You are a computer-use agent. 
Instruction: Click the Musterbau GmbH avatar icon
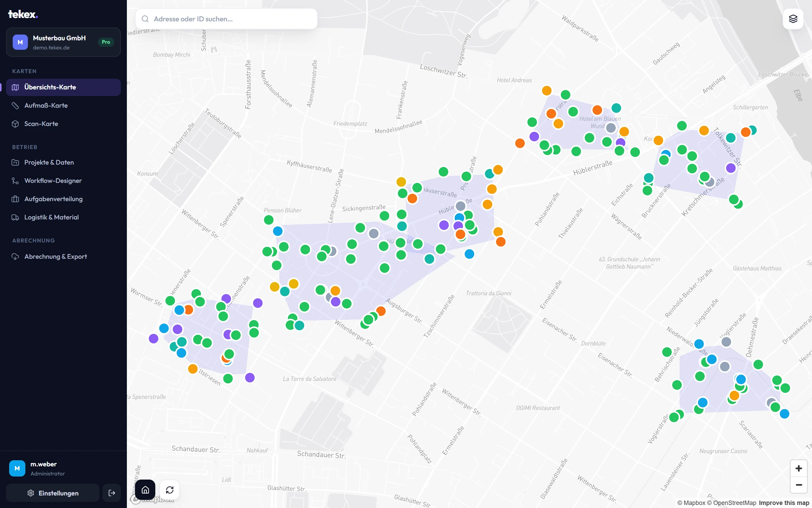[20, 42]
